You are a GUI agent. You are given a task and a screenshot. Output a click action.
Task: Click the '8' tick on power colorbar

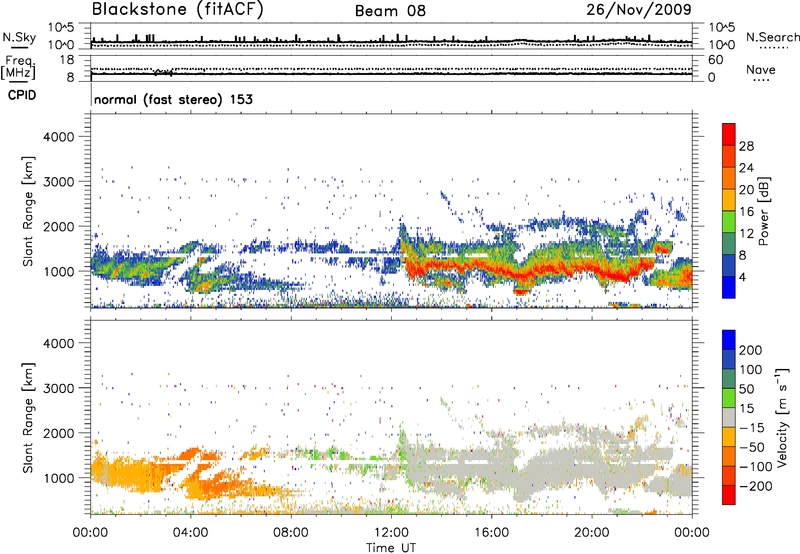(x=743, y=255)
